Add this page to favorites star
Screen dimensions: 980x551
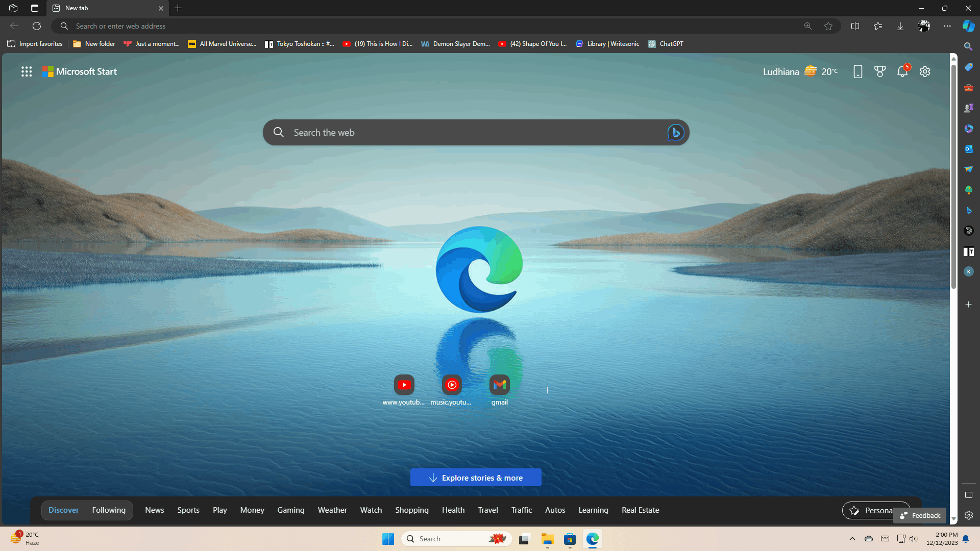click(x=828, y=26)
